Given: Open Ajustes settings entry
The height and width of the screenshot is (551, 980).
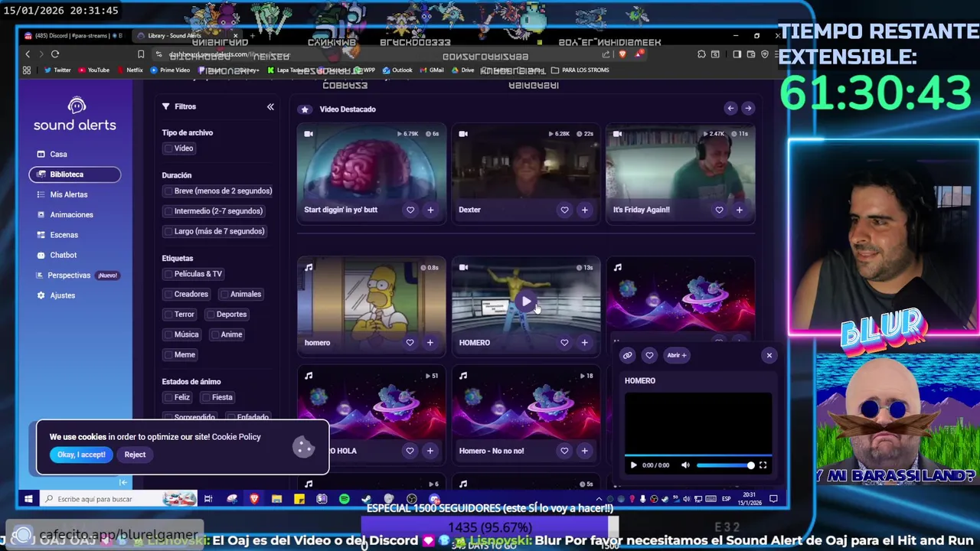Looking at the screenshot, I should point(62,295).
